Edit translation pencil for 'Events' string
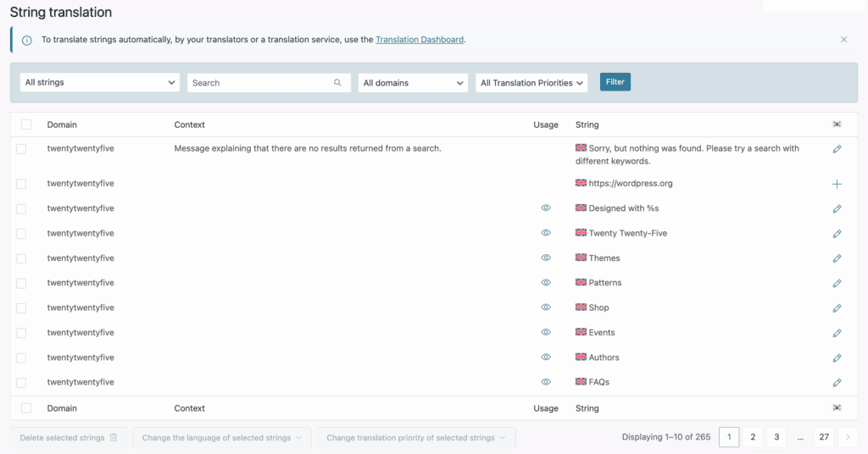Screen dimensions: 868x454 click(837, 333)
